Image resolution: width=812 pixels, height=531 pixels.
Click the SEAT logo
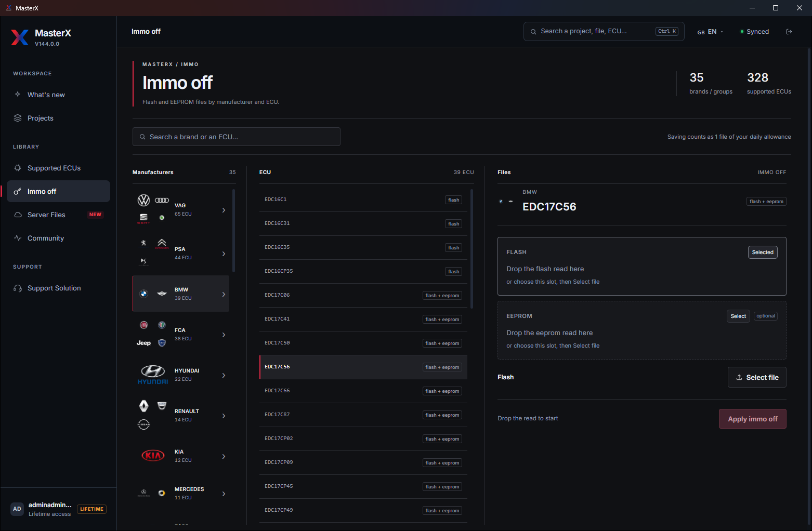144,218
